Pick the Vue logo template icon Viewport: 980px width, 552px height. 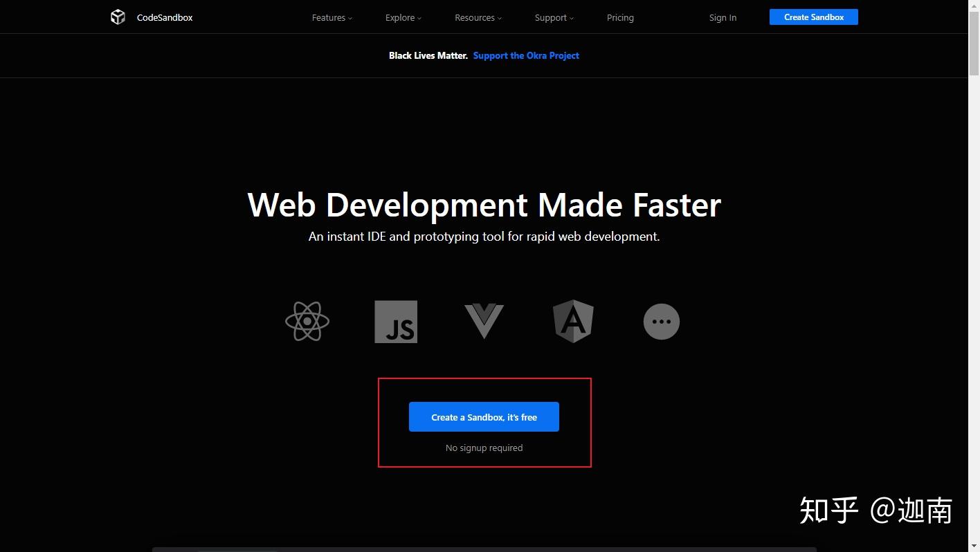point(484,322)
